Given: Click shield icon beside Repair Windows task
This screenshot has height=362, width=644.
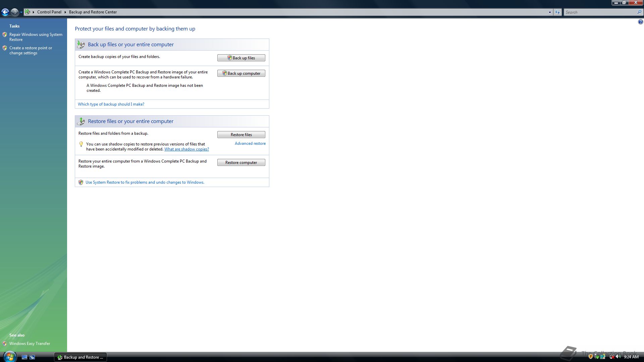Looking at the screenshot, I should click(x=5, y=35).
